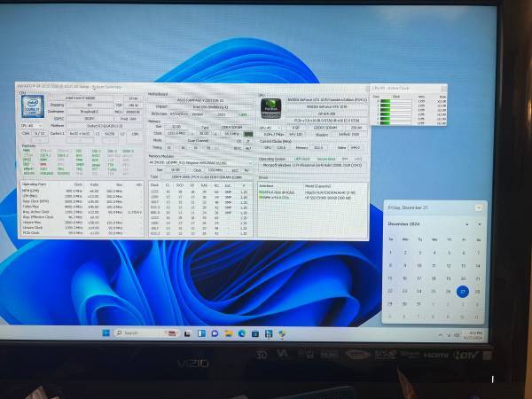
Task: Click the Base Clock (HFM) row
Action: pos(82,201)
